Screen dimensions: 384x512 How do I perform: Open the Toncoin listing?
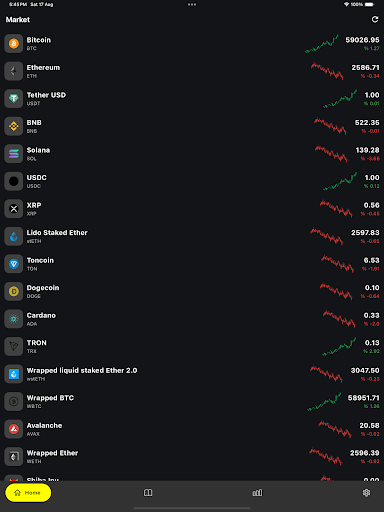192,264
